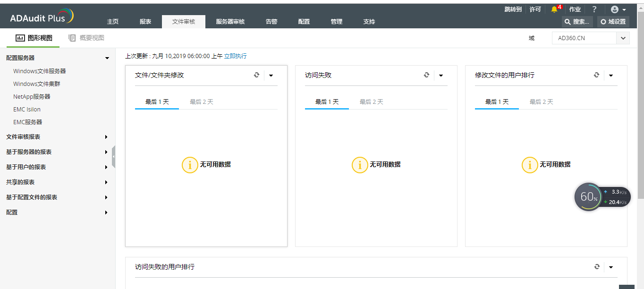Open the AD360.CN domain dropdown
644x289 pixels.
[x=591, y=38]
